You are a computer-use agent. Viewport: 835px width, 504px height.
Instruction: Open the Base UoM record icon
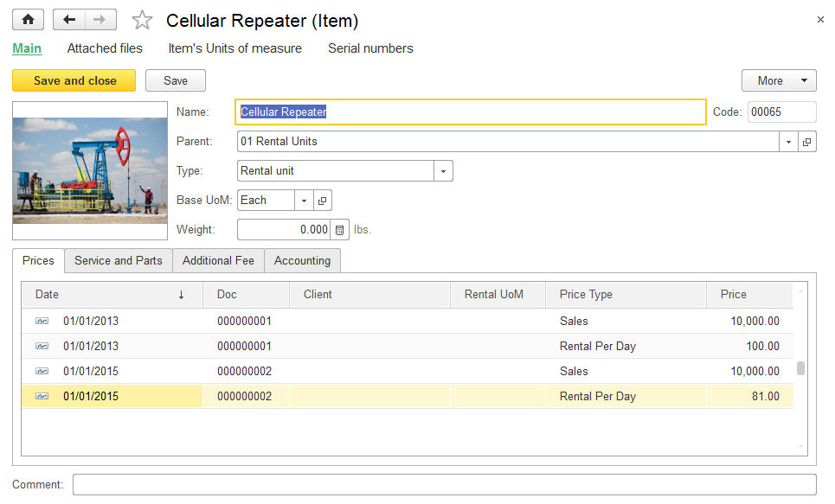[322, 201]
